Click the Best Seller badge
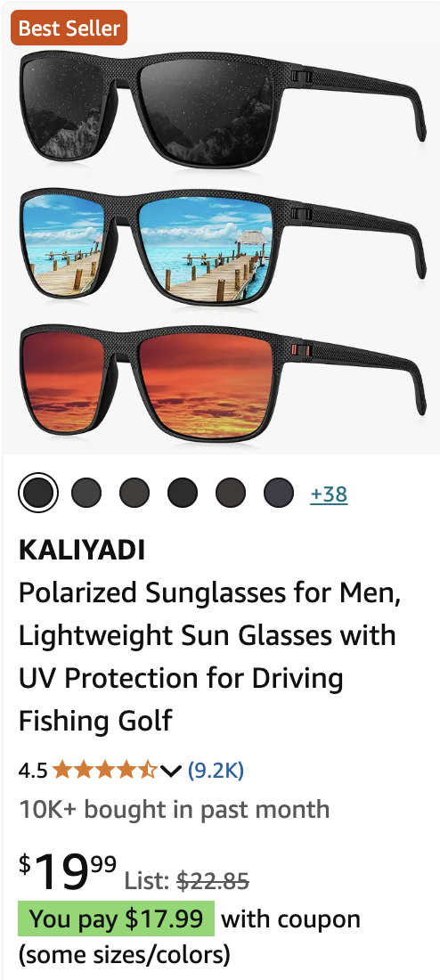Image resolution: width=440 pixels, height=980 pixels. (69, 28)
